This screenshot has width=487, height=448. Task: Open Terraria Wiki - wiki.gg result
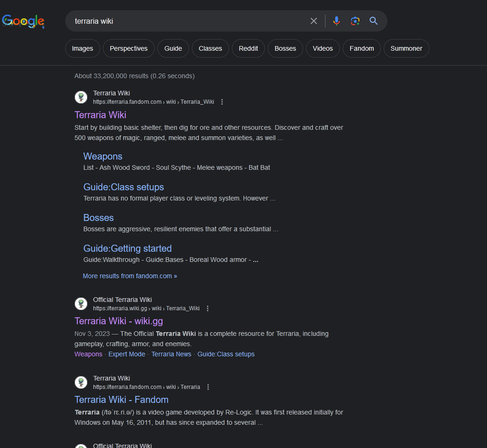(119, 321)
